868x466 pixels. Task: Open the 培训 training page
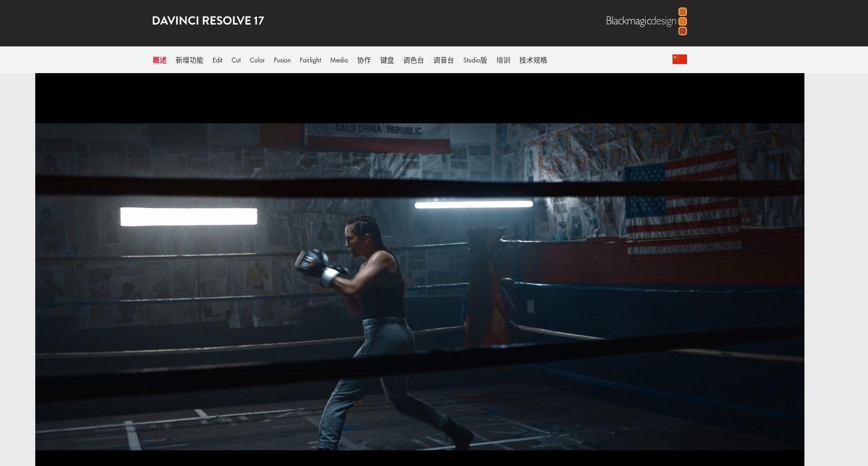point(503,60)
